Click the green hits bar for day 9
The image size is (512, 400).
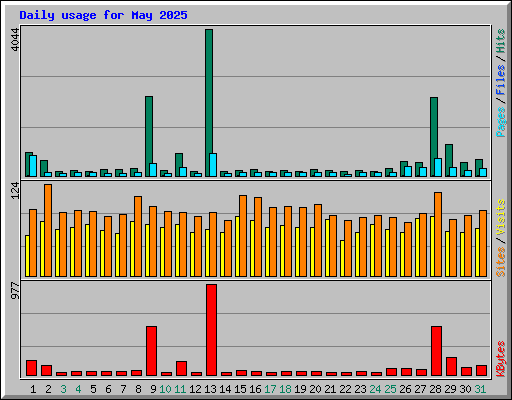tap(148, 136)
